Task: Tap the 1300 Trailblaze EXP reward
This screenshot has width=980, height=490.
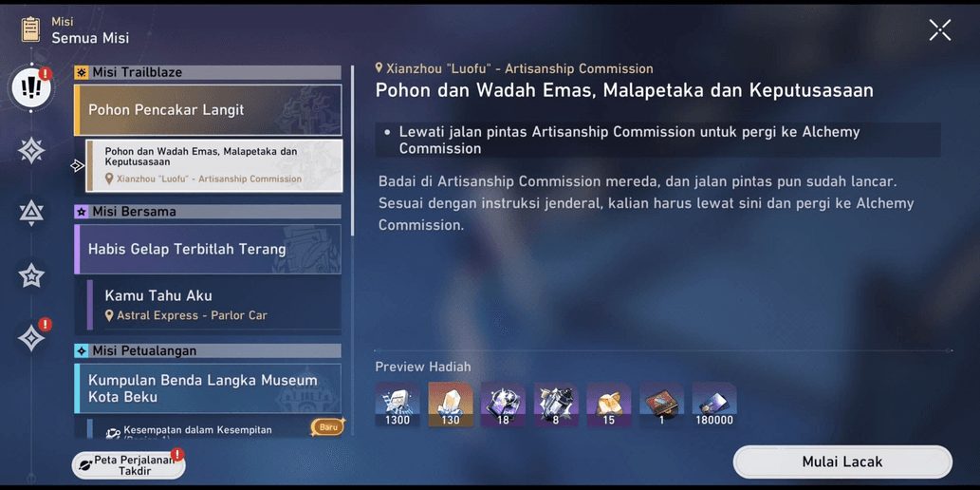Action: pos(398,404)
